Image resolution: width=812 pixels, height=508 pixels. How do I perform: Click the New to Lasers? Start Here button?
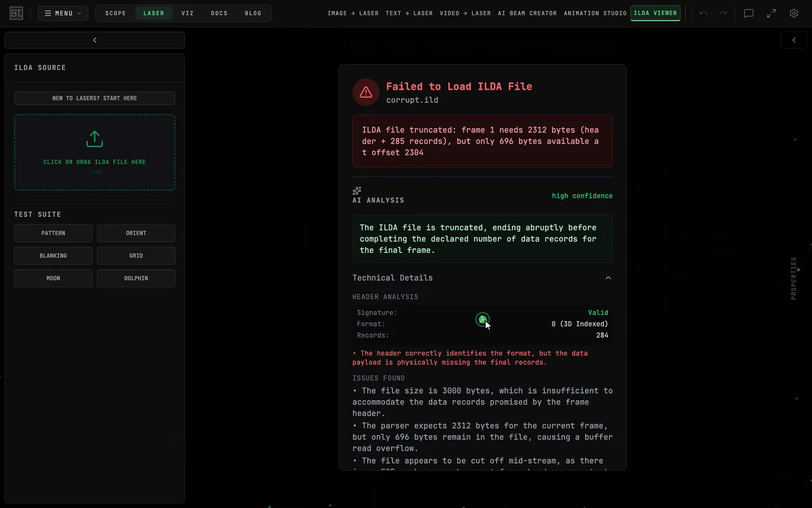[95, 98]
